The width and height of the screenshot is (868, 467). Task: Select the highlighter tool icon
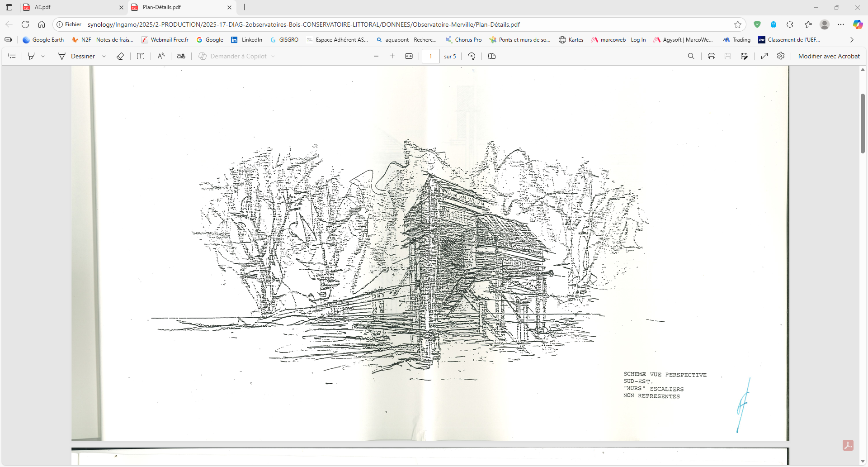pyautogui.click(x=31, y=56)
